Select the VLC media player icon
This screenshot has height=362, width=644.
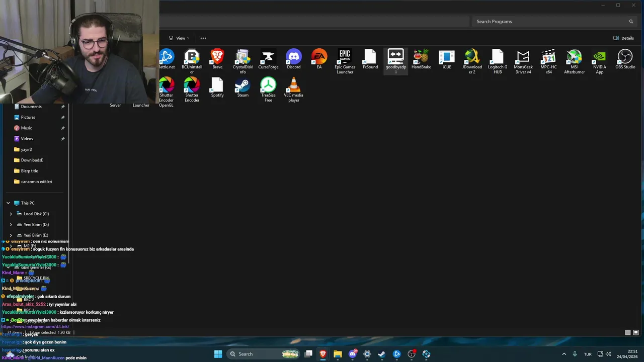[x=293, y=89]
